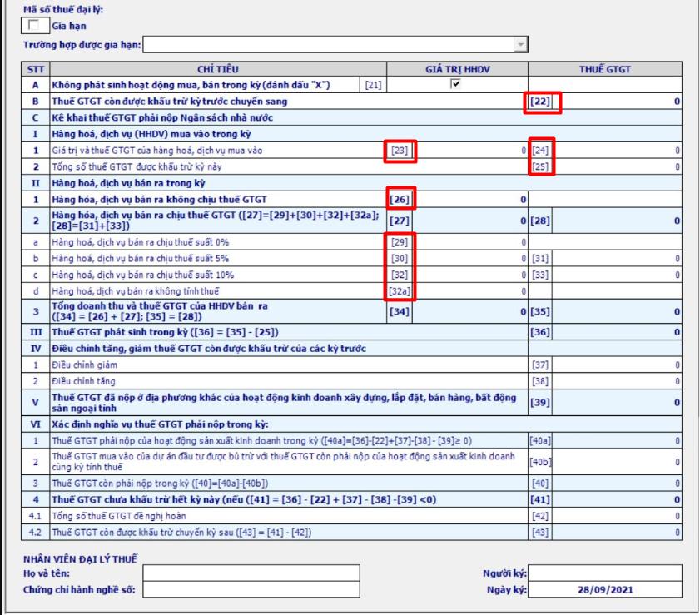The width and height of the screenshot is (700, 615).
Task: Select row 'Hàng hoá, dịch vụ (HHDV) mua vào trong kỳ'
Action: pyautogui.click(x=352, y=134)
